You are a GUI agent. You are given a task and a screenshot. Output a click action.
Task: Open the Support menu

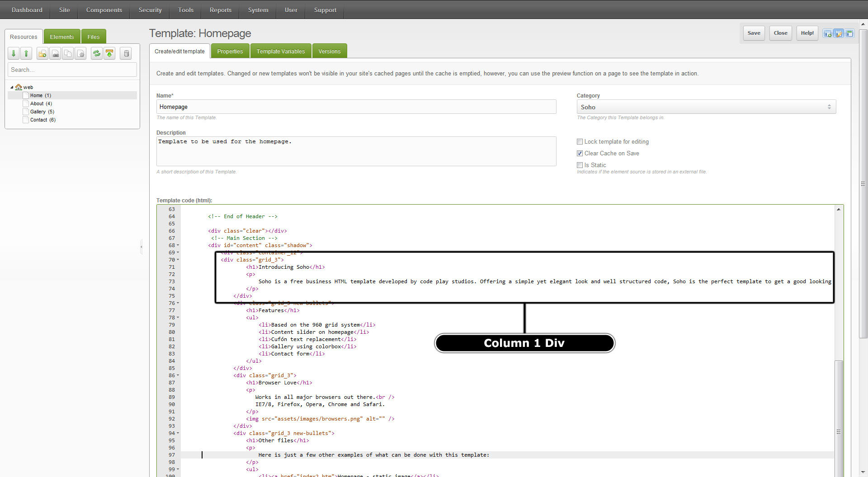pos(325,10)
